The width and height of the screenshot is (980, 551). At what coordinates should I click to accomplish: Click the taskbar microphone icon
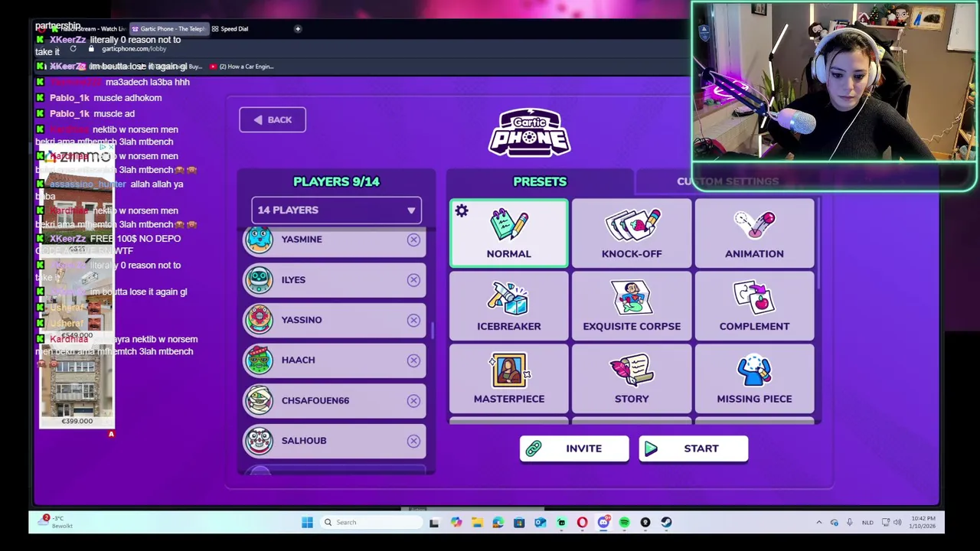tap(849, 523)
